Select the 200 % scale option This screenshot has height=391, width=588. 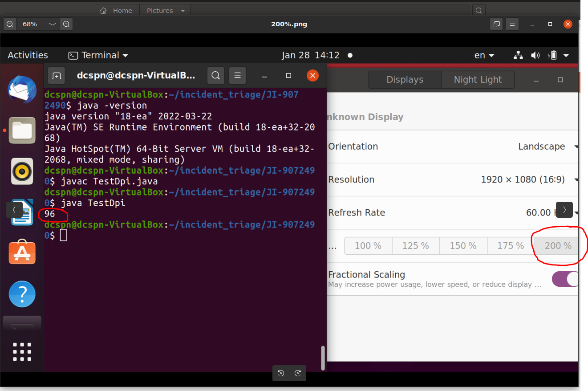point(557,246)
